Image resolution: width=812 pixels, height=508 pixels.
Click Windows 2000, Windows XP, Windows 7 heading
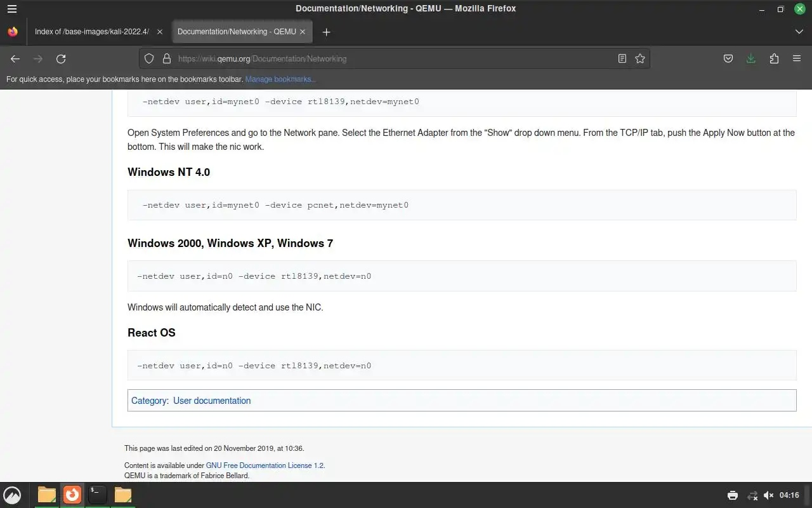pos(230,243)
